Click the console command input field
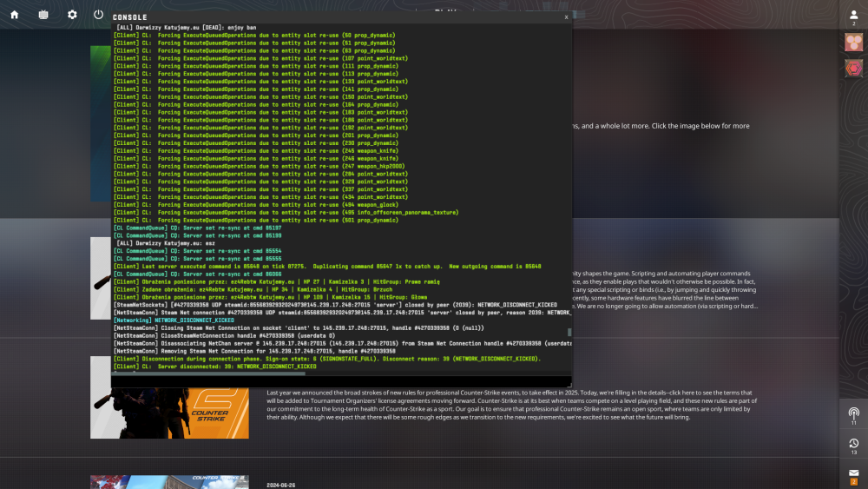Screen dimensions: 868x489 [x=341, y=382]
